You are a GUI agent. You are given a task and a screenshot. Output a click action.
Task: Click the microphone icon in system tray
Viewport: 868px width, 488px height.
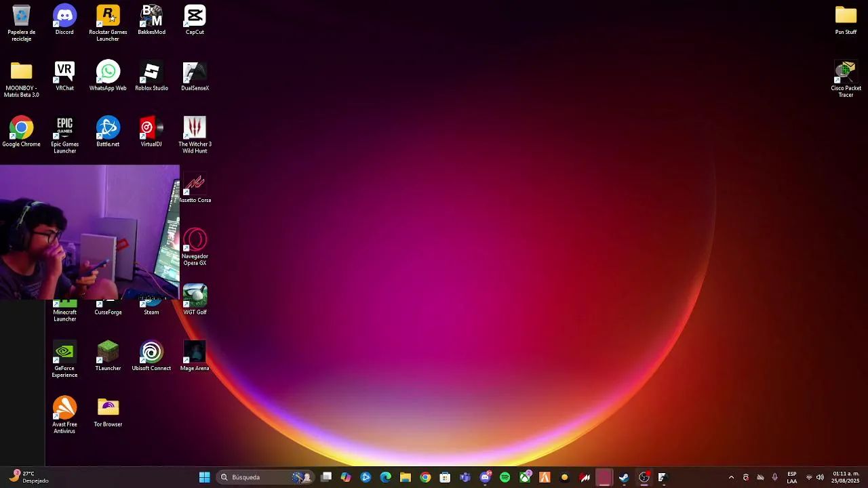click(774, 477)
